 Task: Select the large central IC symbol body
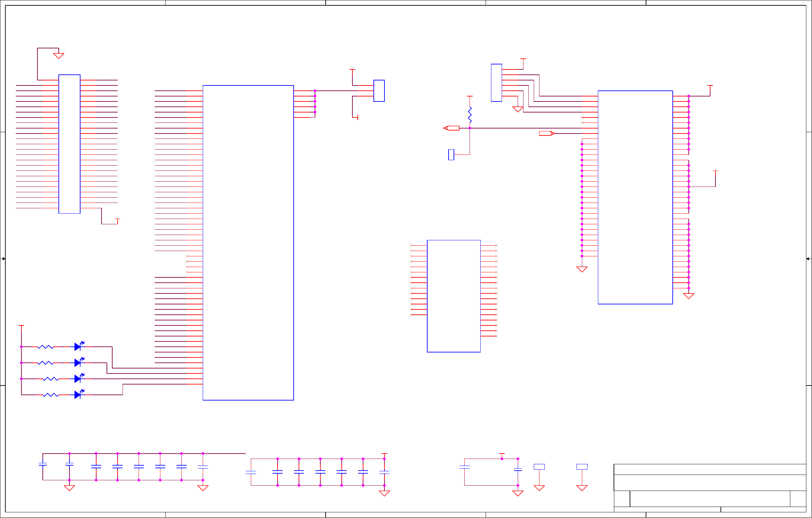point(248,243)
